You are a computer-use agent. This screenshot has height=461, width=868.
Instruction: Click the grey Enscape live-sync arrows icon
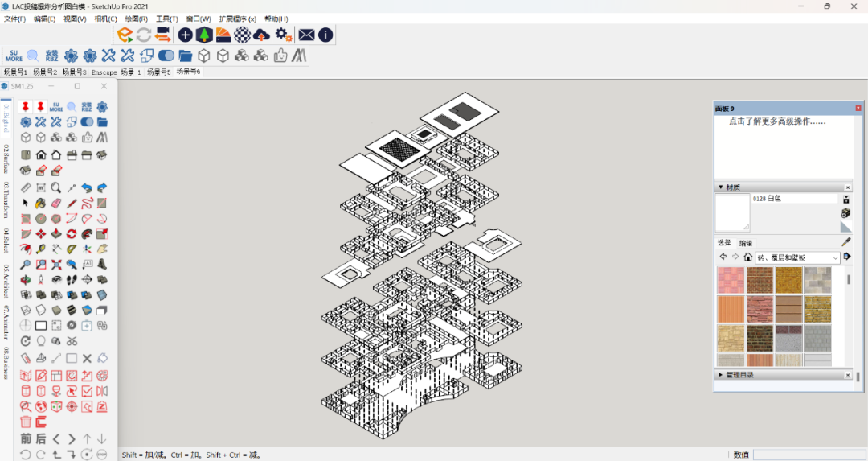143,35
